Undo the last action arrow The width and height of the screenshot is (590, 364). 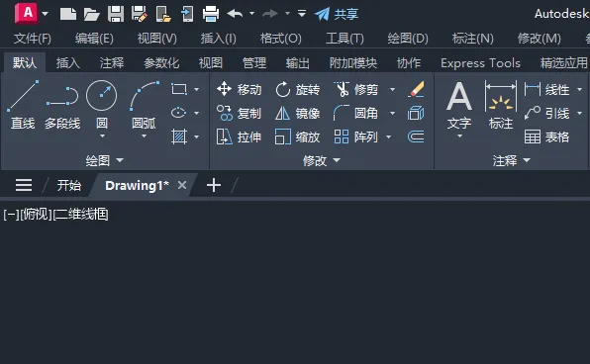pos(236,14)
